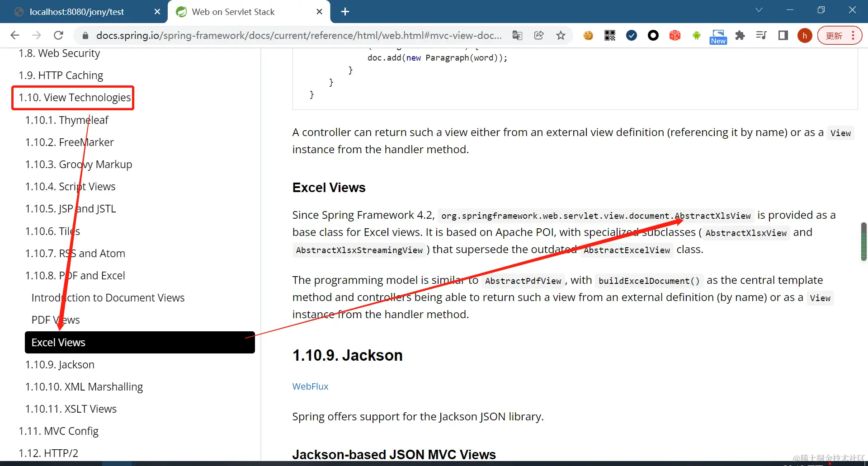Click Jackson-based JSON MVC Views heading

(394, 454)
